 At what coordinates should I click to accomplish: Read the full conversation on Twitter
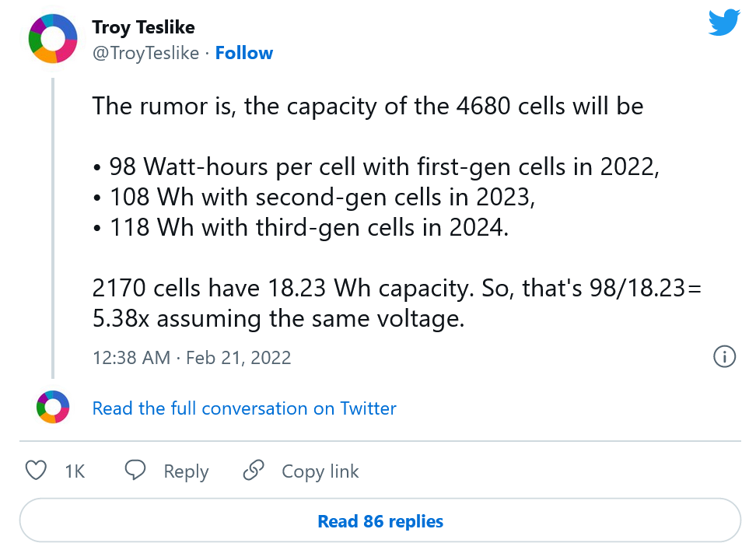click(244, 408)
